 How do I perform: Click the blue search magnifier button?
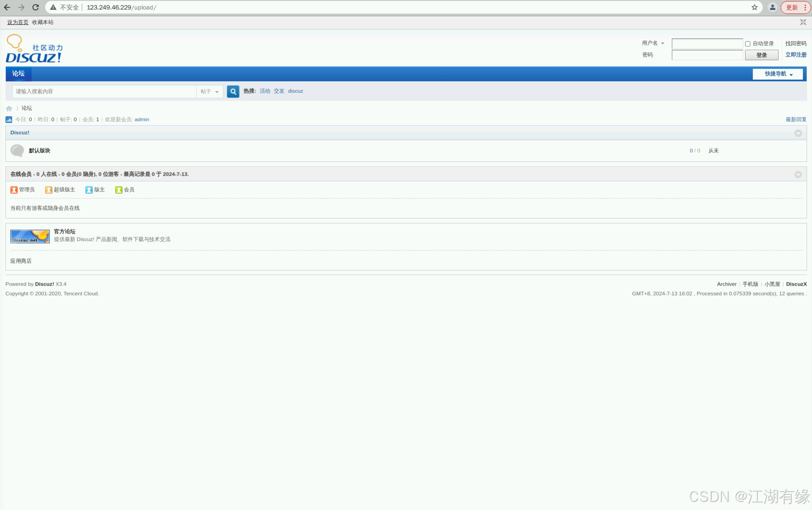(x=233, y=91)
